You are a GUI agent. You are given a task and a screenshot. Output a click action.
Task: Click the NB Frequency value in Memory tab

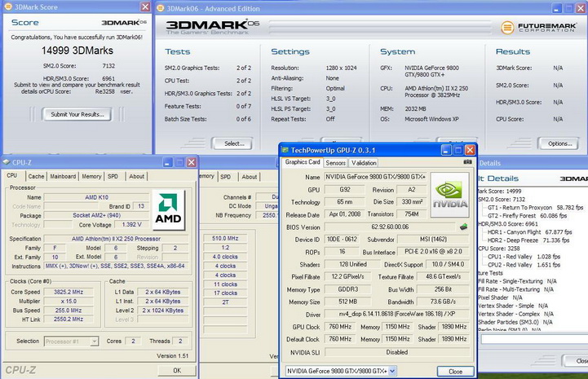pos(267,215)
